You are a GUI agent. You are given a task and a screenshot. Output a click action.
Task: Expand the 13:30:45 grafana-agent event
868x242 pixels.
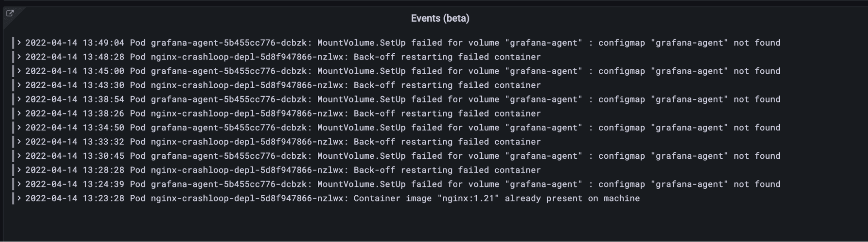(19, 156)
